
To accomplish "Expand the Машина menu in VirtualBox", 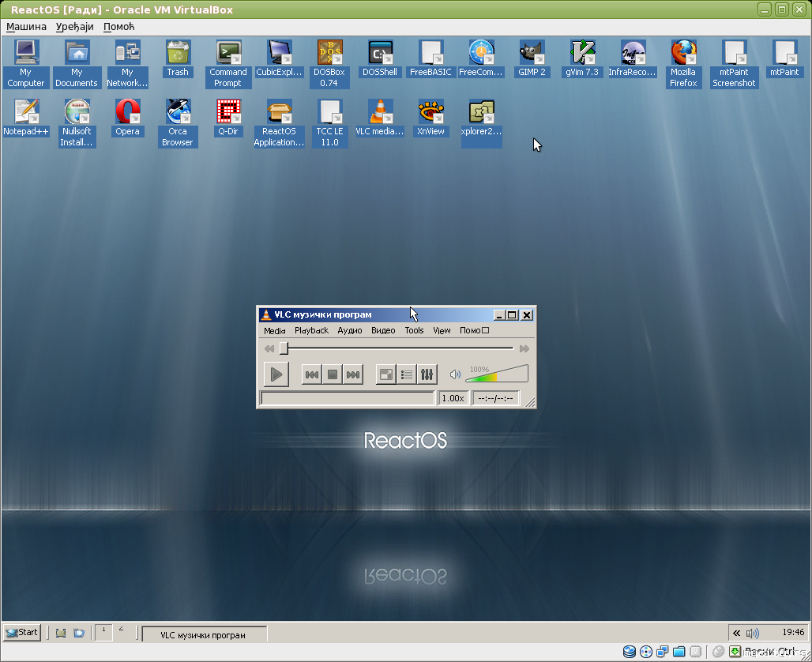I will (26, 26).
